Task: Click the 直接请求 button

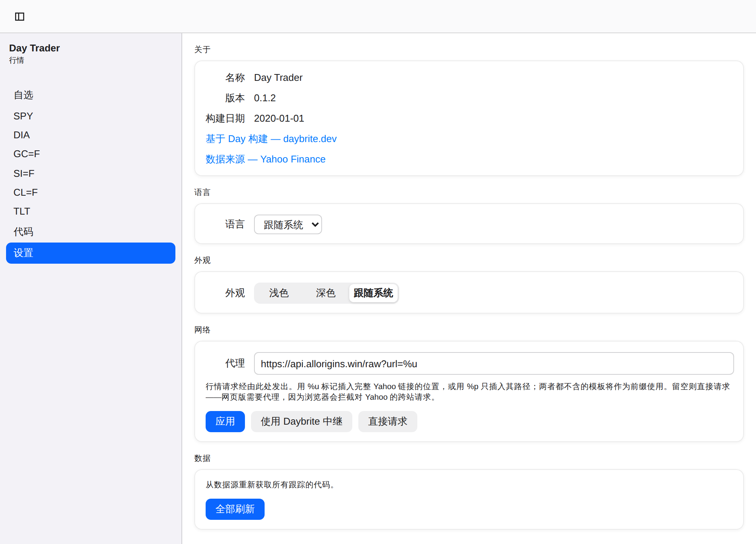Action: pyautogui.click(x=388, y=421)
